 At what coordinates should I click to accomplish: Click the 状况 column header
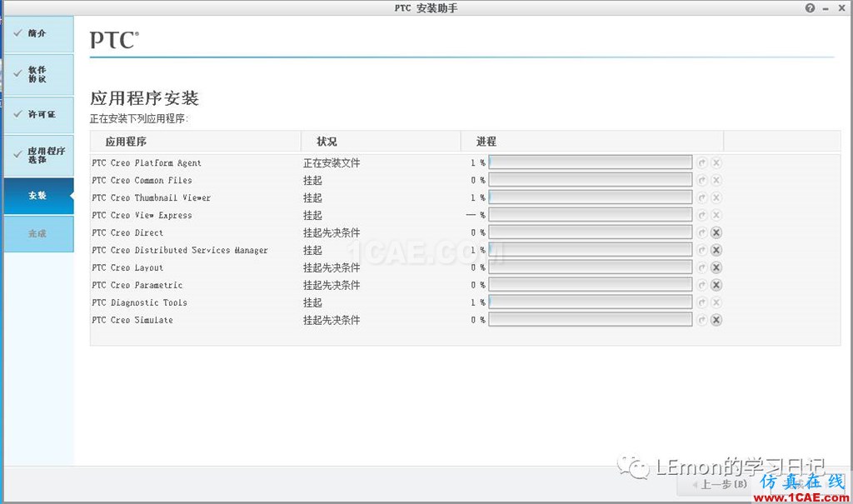click(381, 142)
